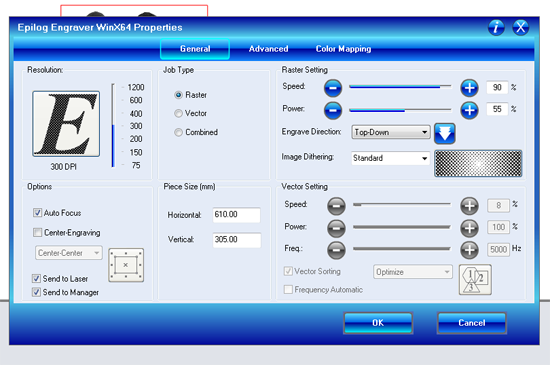Decrease Raster Power with minus button
Screen dimensions: 550x365
(x=333, y=110)
